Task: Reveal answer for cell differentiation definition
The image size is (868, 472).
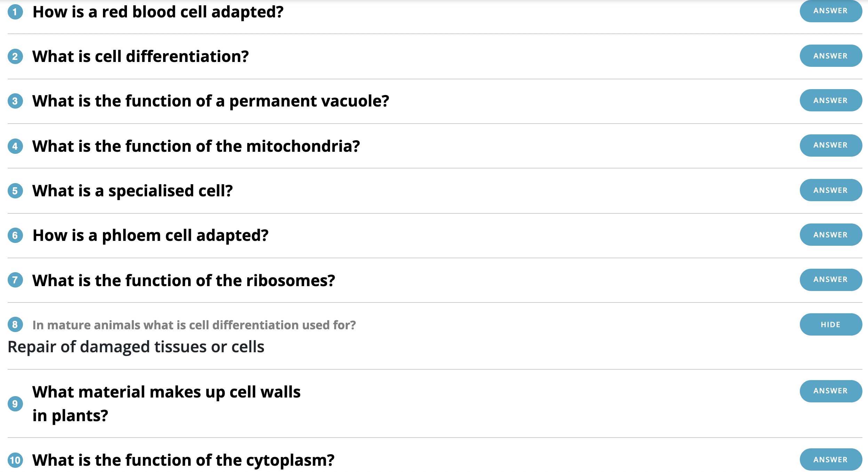Action: (x=830, y=56)
